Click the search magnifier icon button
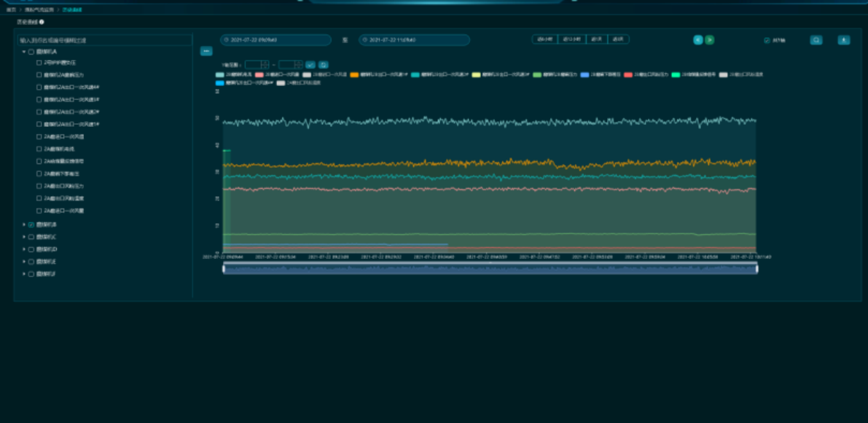 click(816, 40)
